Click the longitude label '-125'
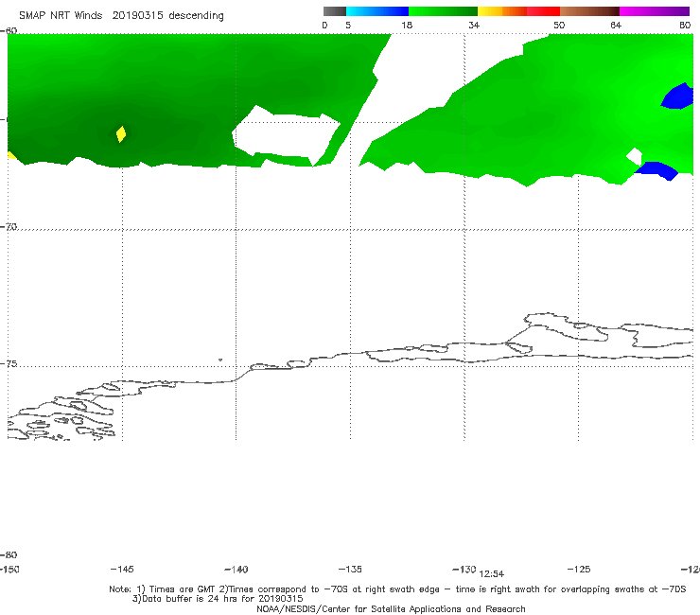Image resolution: width=700 pixels, height=615 pixels. pyautogui.click(x=579, y=569)
